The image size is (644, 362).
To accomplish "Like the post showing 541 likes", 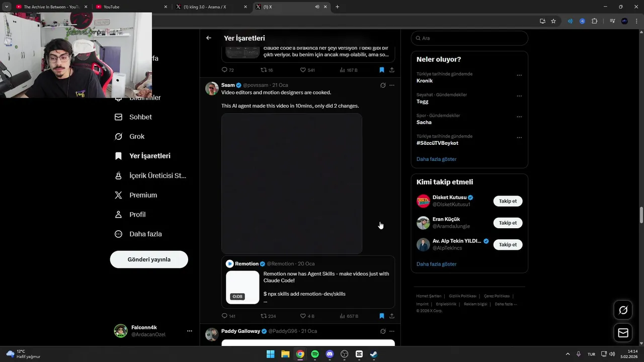I will (x=307, y=70).
